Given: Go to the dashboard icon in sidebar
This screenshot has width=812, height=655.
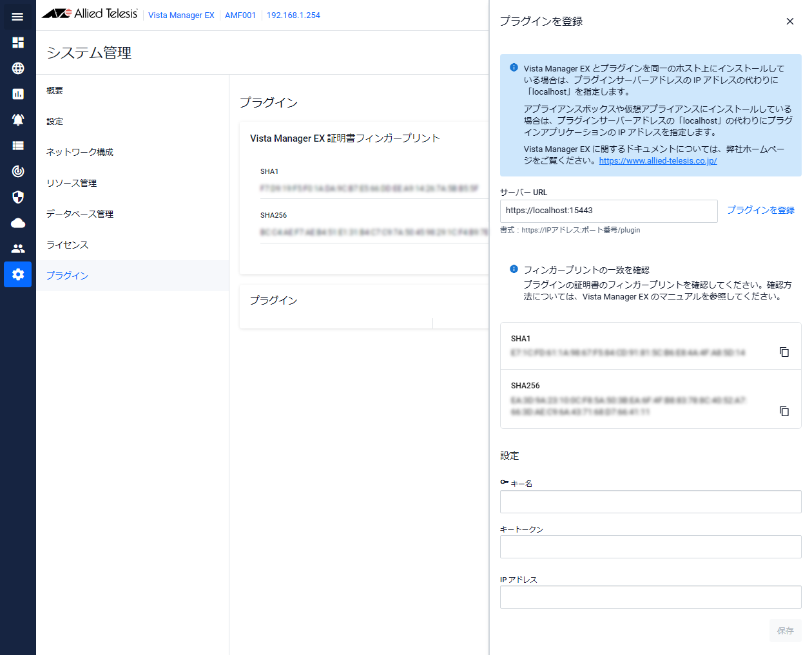Looking at the screenshot, I should click(x=17, y=43).
